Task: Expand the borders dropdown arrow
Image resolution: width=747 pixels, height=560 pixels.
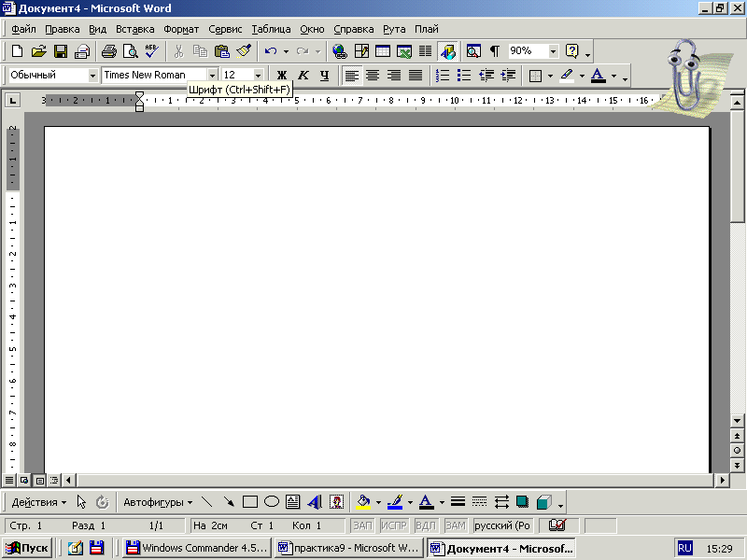Action: click(x=550, y=76)
